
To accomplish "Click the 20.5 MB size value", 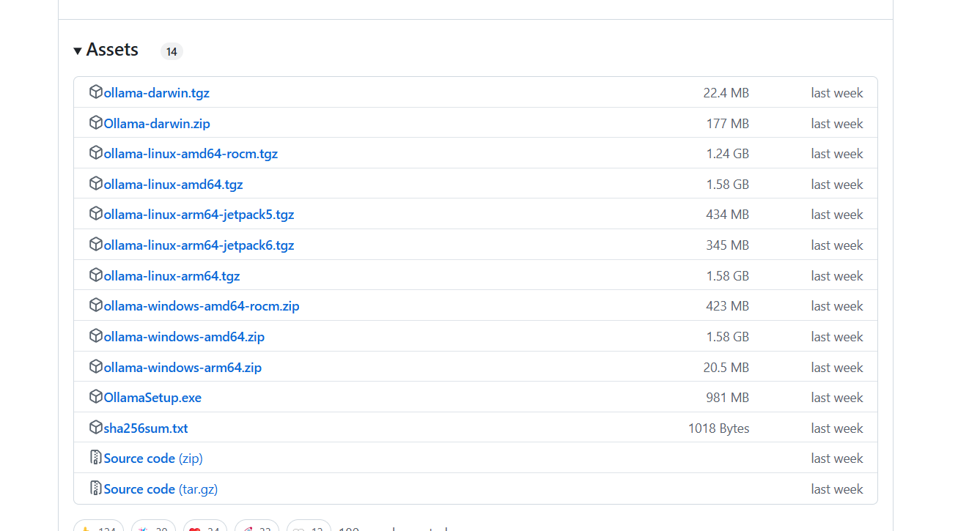I will (726, 368).
